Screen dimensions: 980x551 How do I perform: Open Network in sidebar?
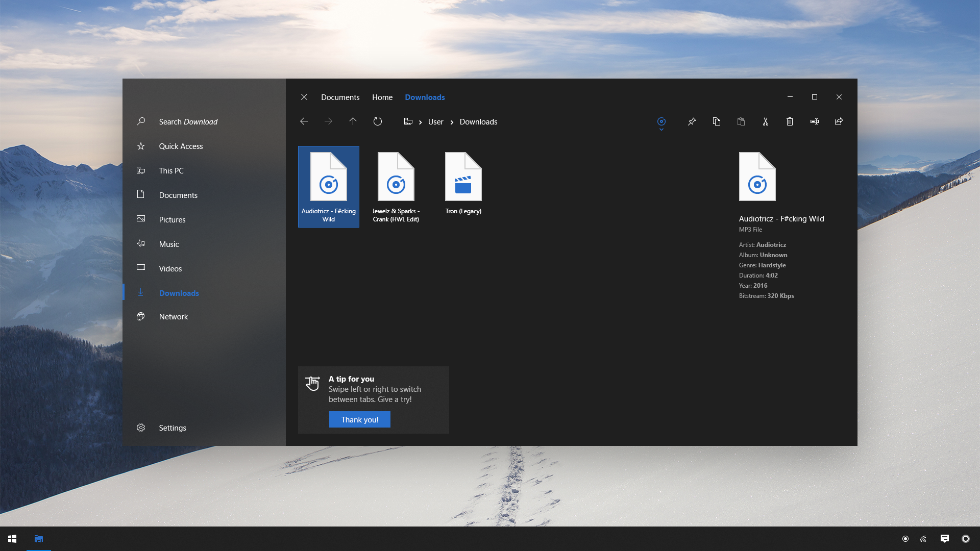(x=204, y=316)
